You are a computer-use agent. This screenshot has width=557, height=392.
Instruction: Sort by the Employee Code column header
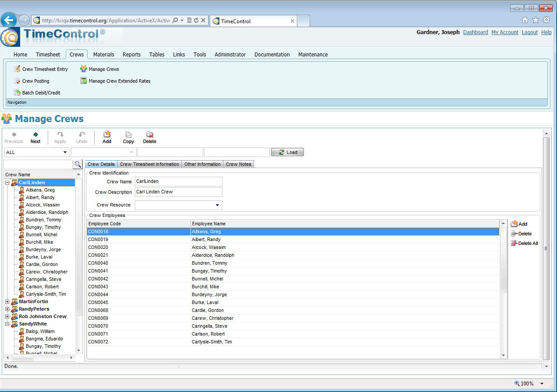tap(139, 224)
